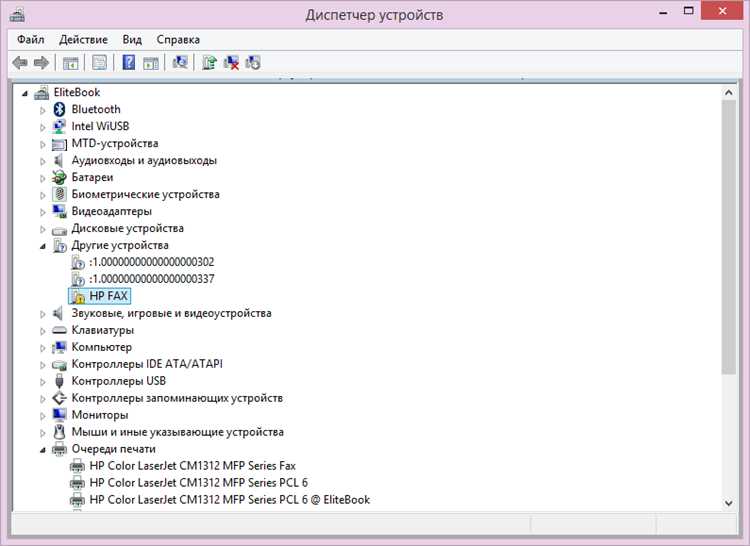750x546 pixels.
Task: Select unknown device ending in 337
Action: coord(152,279)
